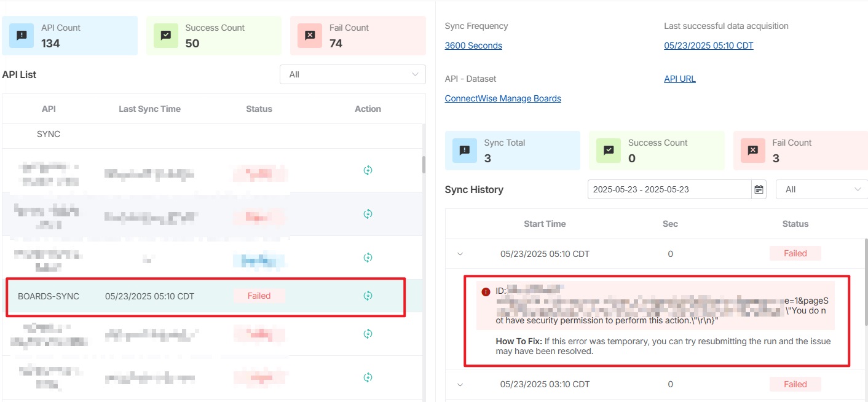The height and width of the screenshot is (402, 868).
Task: Click the red Fail Count X icon at top left
Action: [x=310, y=36]
